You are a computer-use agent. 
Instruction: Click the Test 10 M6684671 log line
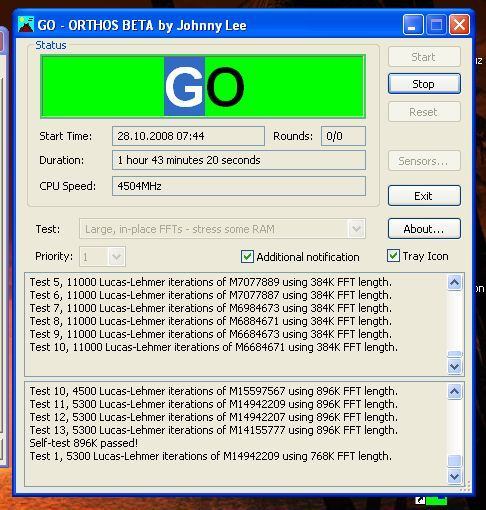[x=214, y=347]
